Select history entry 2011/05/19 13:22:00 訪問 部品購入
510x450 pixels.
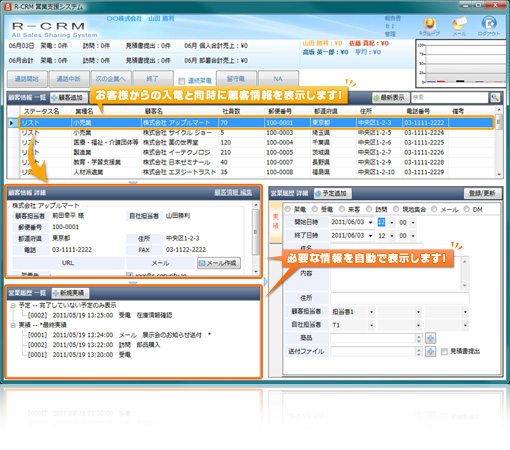[94, 345]
